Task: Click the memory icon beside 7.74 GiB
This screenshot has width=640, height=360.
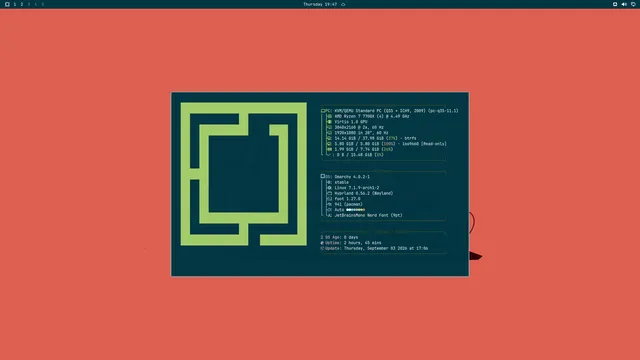Action: (329, 149)
